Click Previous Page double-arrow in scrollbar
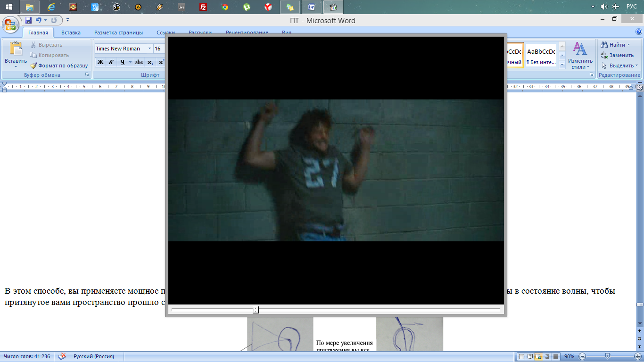This screenshot has height=362, width=644. (x=640, y=332)
